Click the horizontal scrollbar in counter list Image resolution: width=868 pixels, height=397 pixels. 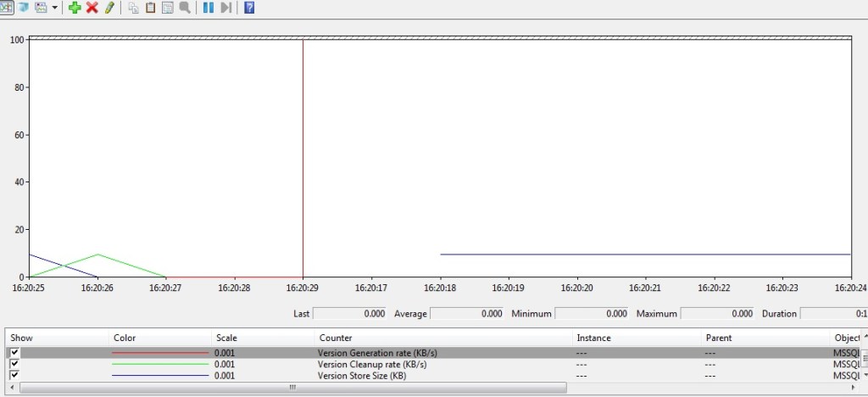pyautogui.click(x=292, y=388)
